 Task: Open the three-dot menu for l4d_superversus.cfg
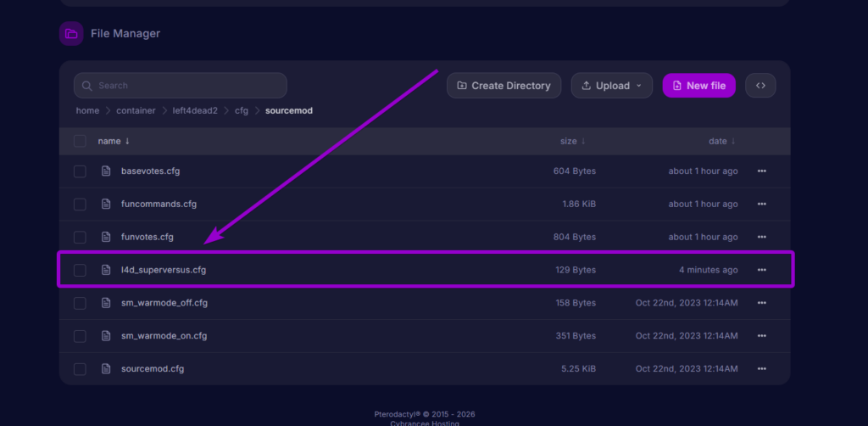761,270
